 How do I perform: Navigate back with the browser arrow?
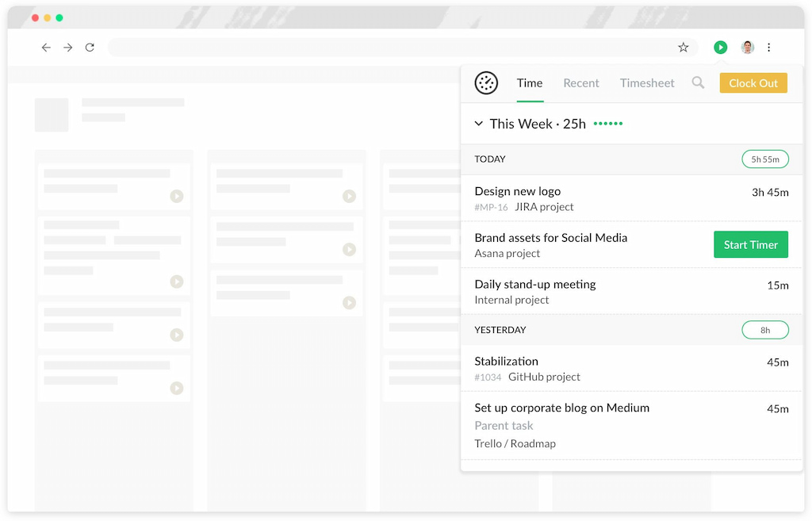(46, 47)
